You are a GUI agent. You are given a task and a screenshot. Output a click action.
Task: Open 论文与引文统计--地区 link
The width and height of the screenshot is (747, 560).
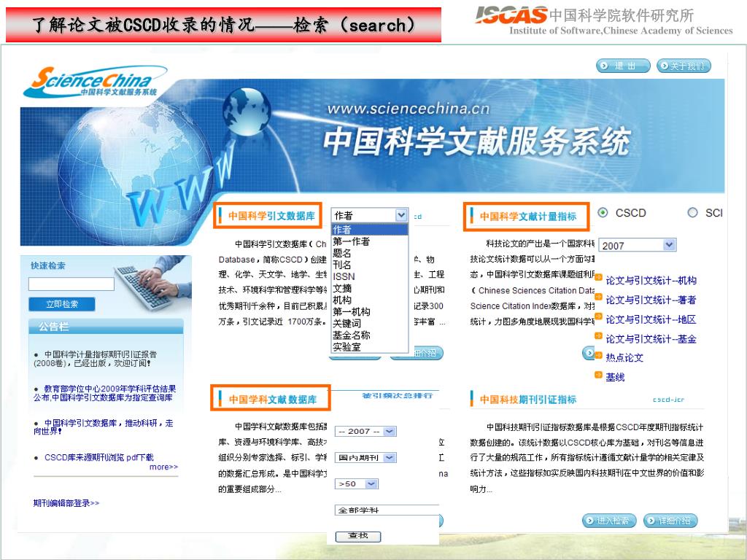(651, 319)
